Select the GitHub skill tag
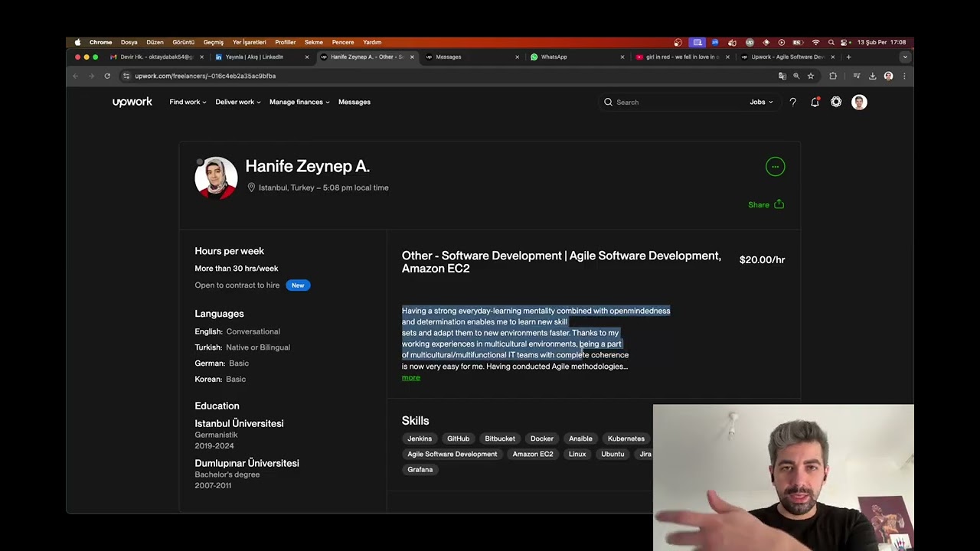The image size is (980, 551). coord(458,439)
